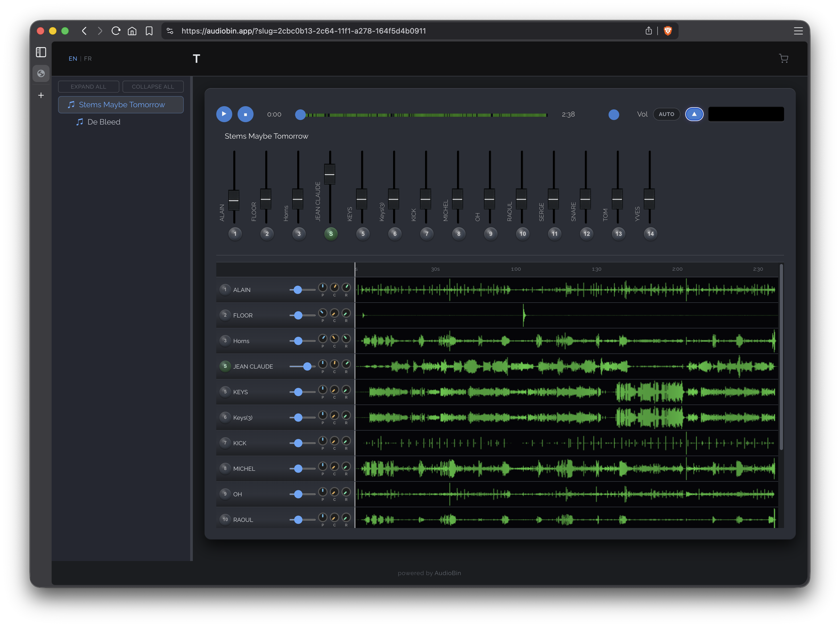Click COLLAPSE ALL in the sidebar
The width and height of the screenshot is (840, 627).
tap(153, 86)
